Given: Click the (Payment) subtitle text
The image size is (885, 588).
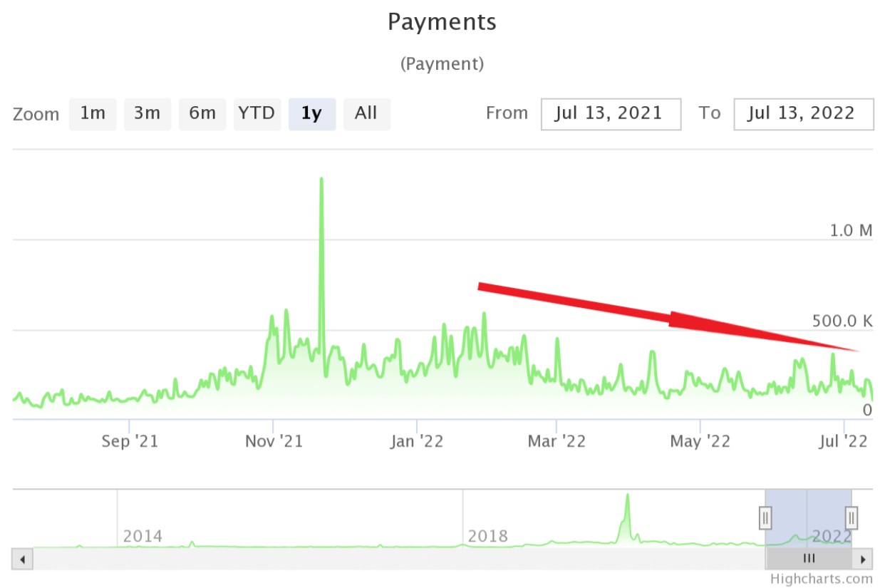Looking at the screenshot, I should tap(442, 63).
